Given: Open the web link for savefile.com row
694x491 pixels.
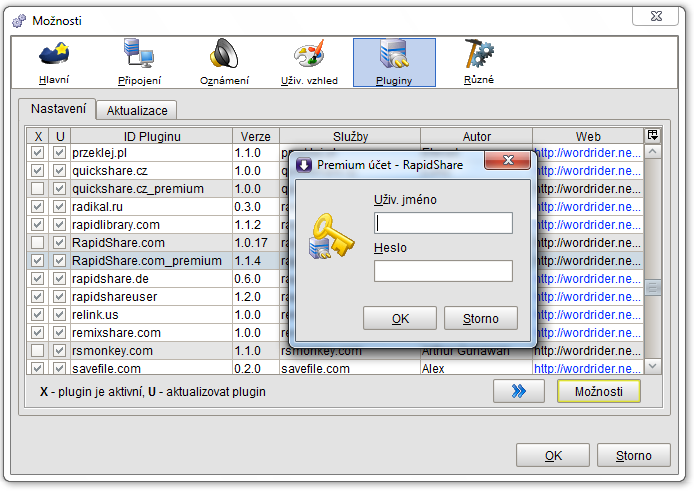Looking at the screenshot, I should 587,368.
